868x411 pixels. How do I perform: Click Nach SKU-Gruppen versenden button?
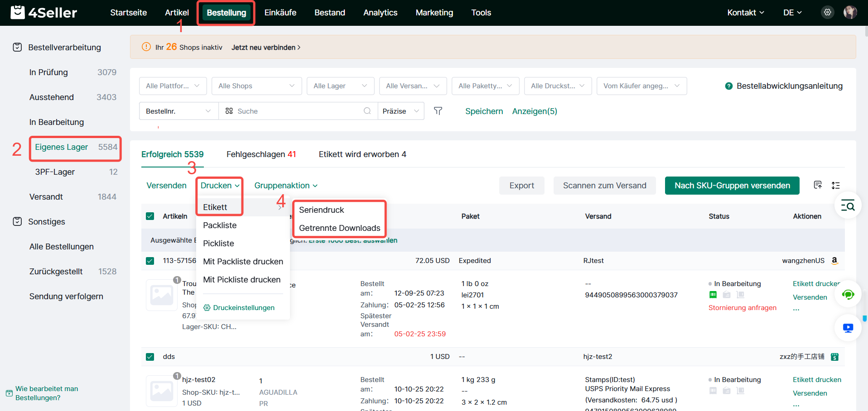(x=732, y=186)
